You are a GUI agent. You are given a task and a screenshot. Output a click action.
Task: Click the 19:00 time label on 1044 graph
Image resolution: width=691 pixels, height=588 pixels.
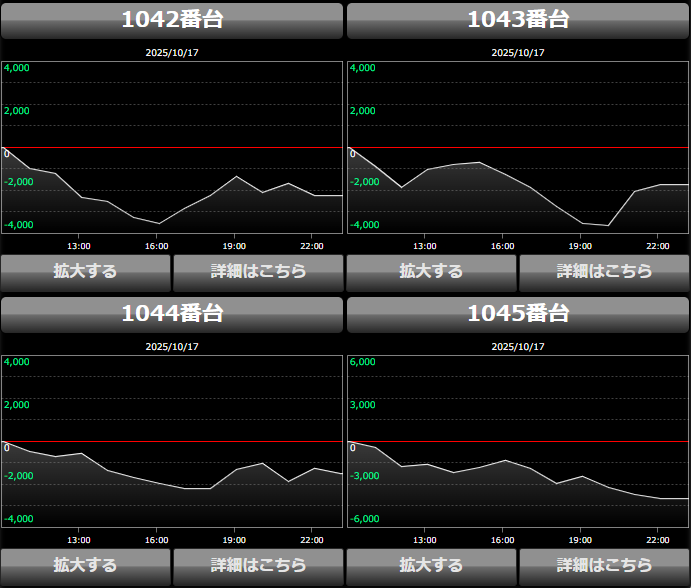pyautogui.click(x=233, y=540)
